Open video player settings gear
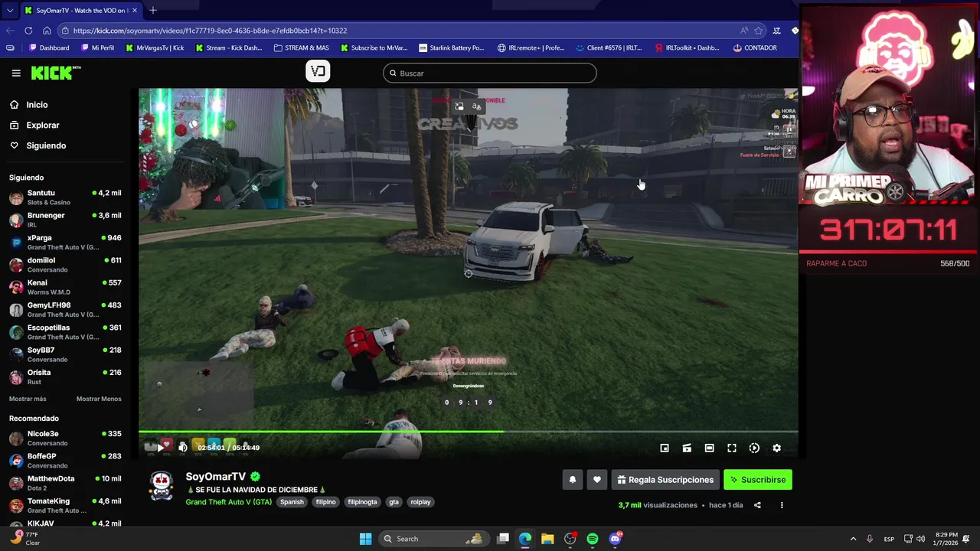 tap(776, 448)
